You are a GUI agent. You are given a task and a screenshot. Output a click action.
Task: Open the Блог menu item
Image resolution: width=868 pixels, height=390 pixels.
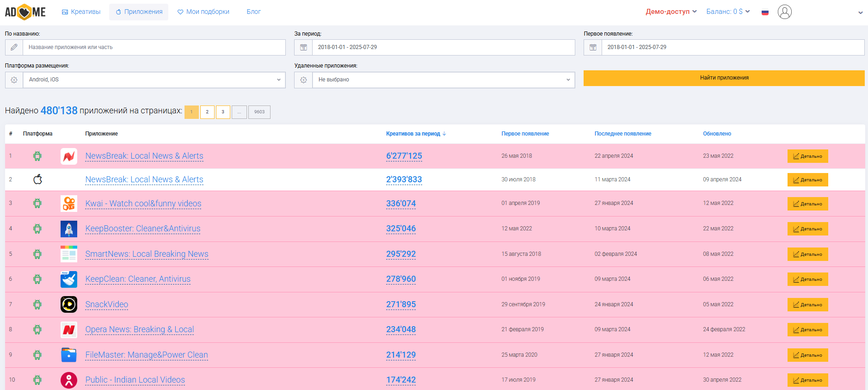(253, 12)
